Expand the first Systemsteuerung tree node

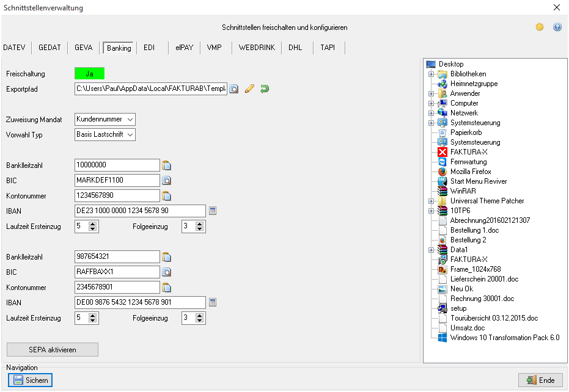coord(431,123)
